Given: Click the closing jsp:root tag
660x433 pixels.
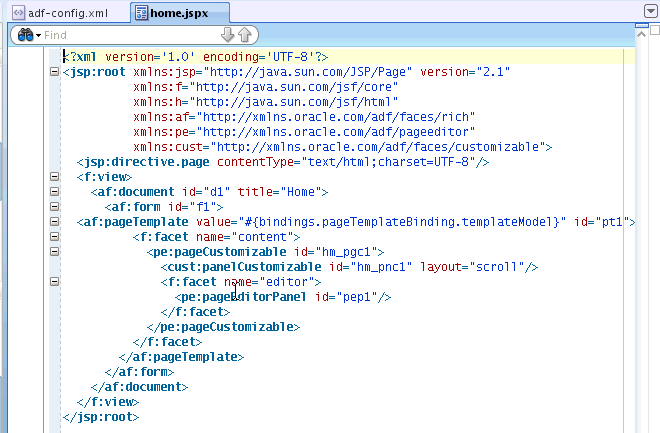Looking at the screenshot, I should tap(101, 417).
